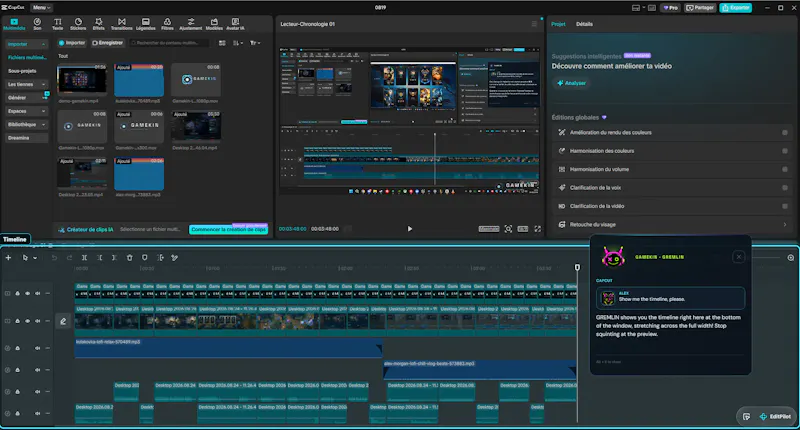Open the layout selector dropdown in title bar

tap(638, 8)
